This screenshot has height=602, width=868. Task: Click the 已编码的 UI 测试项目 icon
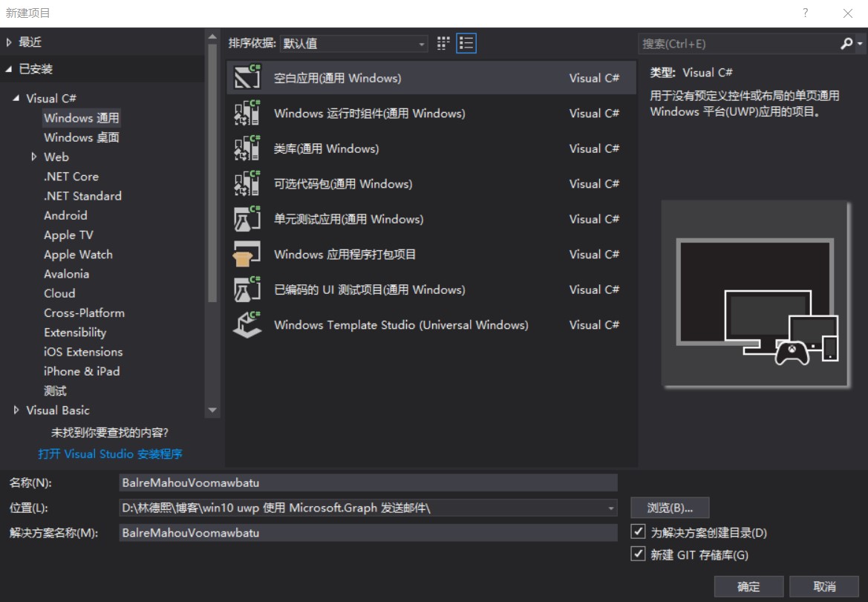click(x=247, y=289)
